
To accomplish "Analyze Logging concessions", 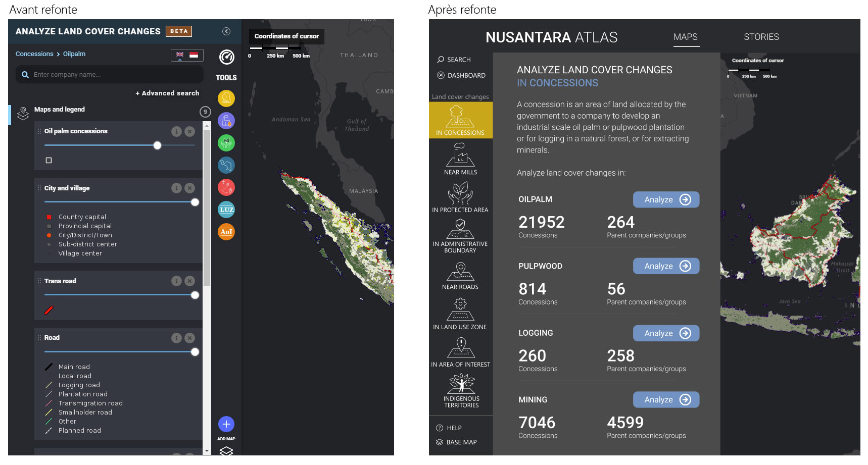I will tap(666, 333).
